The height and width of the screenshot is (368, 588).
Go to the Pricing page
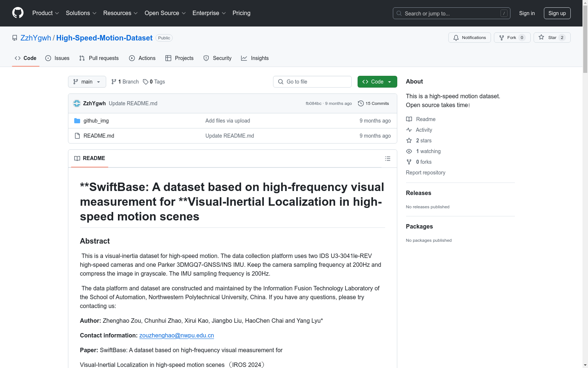(241, 13)
